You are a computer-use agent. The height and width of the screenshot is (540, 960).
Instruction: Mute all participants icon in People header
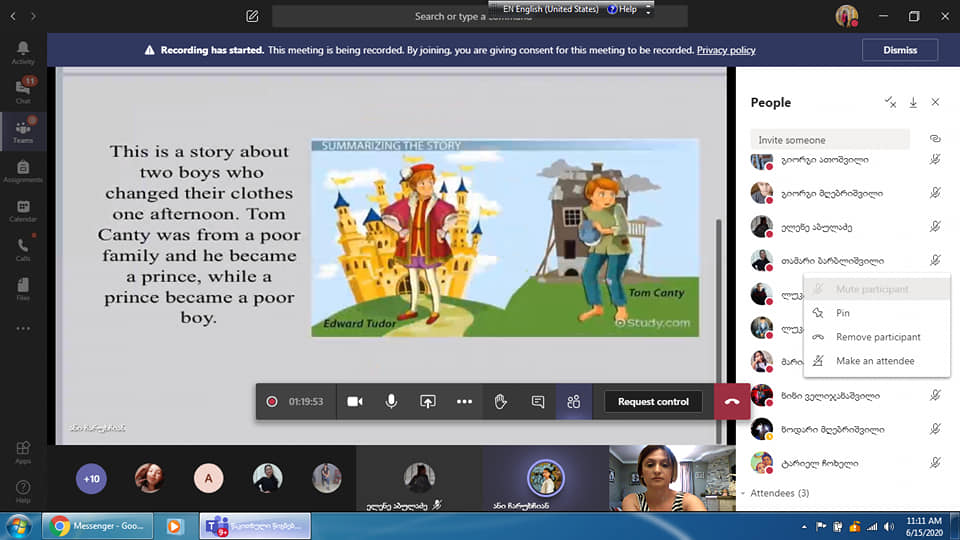click(x=890, y=102)
